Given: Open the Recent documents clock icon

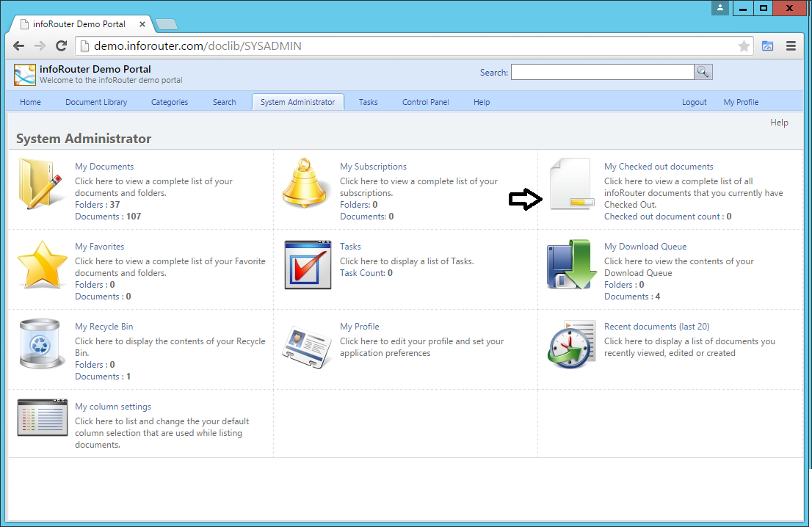Looking at the screenshot, I should pyautogui.click(x=571, y=344).
